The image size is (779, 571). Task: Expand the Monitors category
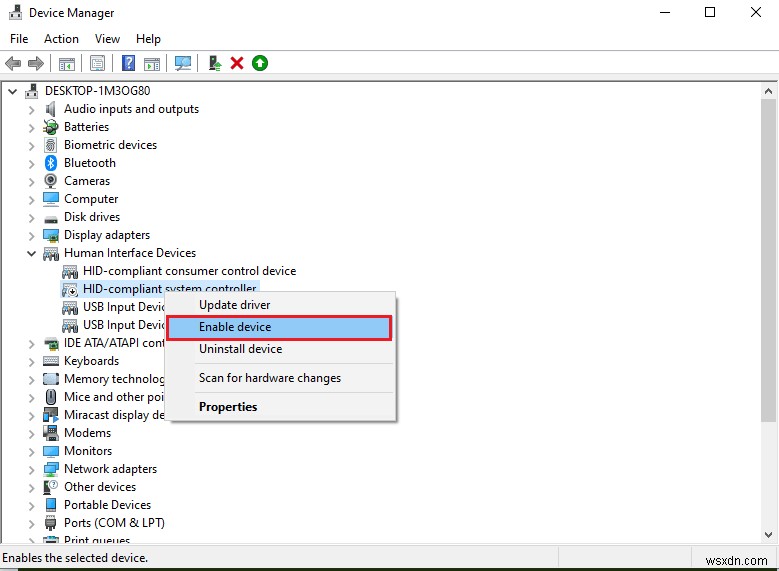(31, 452)
